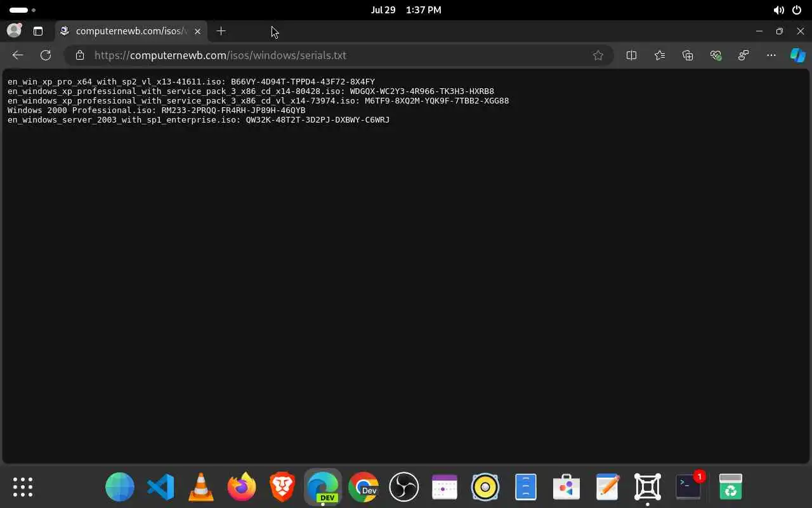Click the Windows 2000 Professional.iso text

pyautogui.click(x=79, y=110)
